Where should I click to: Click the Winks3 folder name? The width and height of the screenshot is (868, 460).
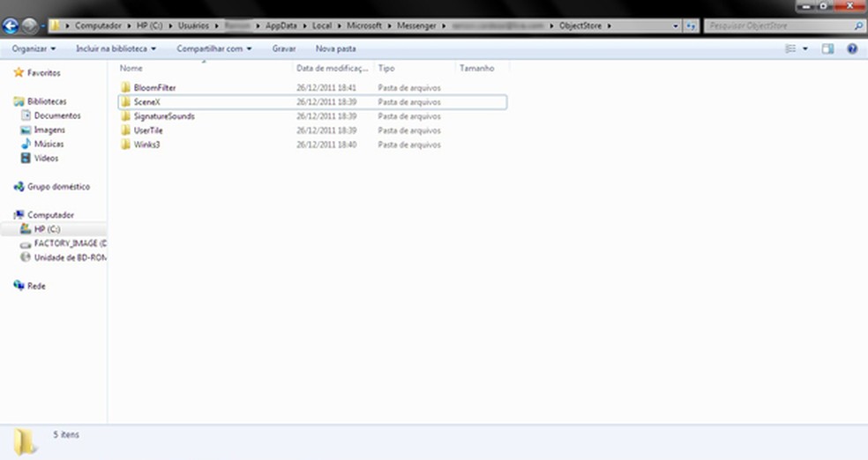pos(146,145)
